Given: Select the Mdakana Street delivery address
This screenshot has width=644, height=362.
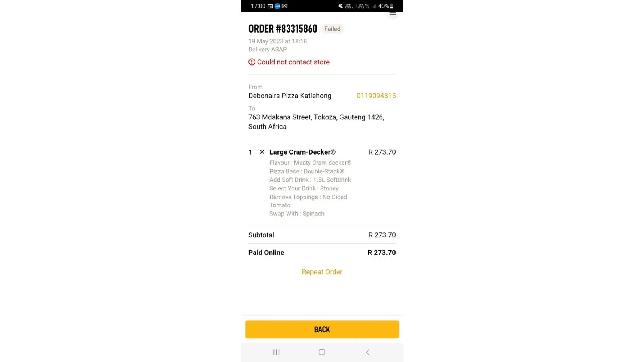Looking at the screenshot, I should [x=316, y=122].
